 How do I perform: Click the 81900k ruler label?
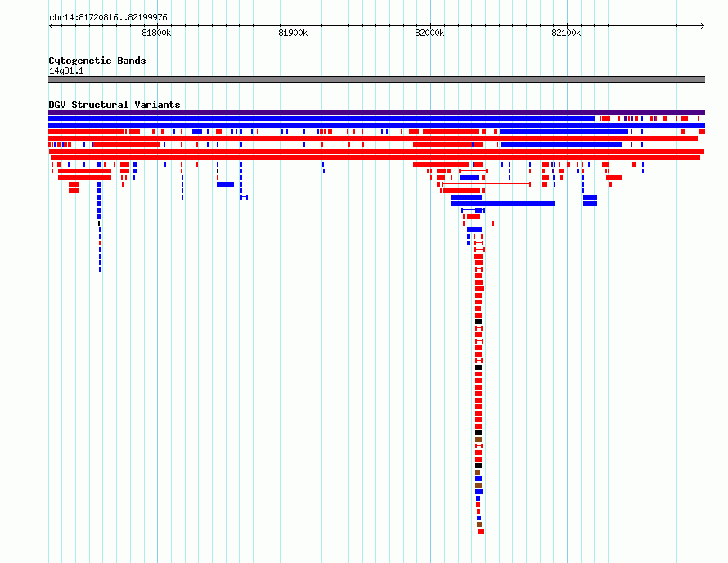[x=293, y=33]
